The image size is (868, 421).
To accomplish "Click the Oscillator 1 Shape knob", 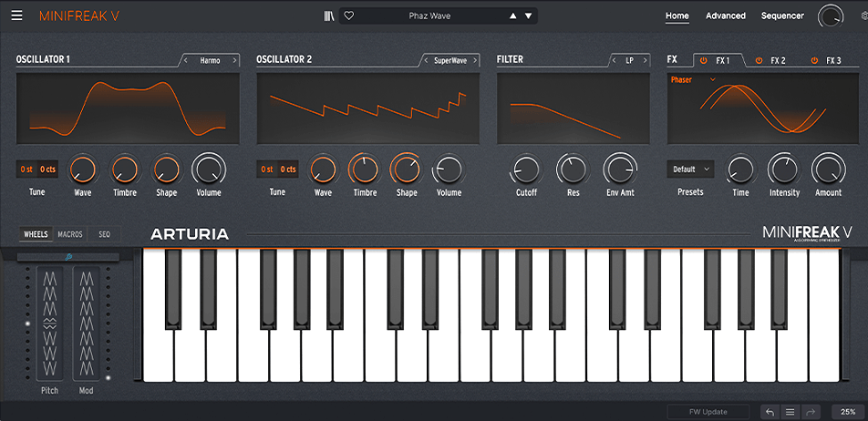I will click(x=166, y=169).
